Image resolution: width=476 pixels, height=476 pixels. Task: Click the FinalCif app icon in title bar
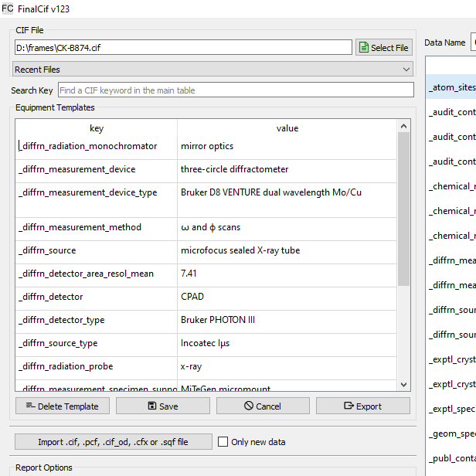point(8,8)
